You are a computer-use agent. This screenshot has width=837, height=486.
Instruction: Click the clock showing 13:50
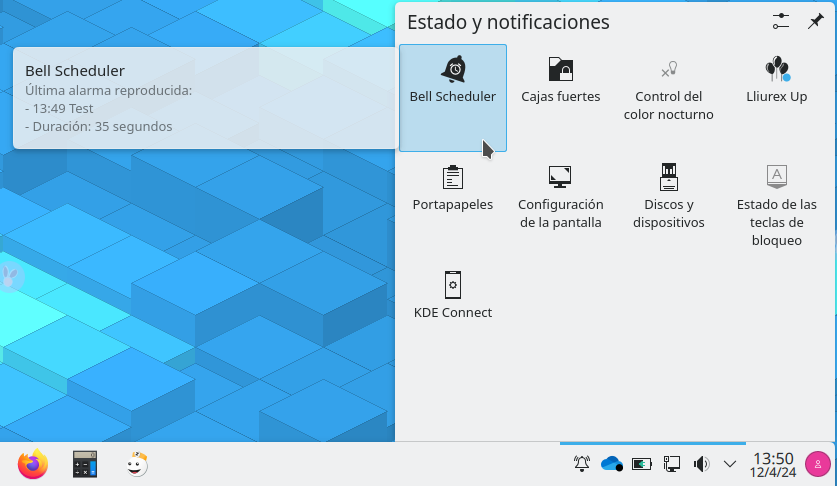click(772, 464)
